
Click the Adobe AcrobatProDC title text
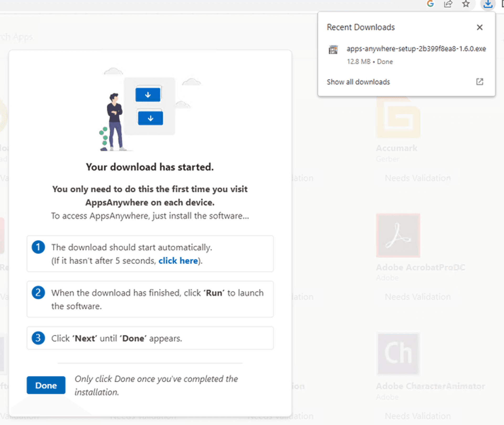(420, 267)
